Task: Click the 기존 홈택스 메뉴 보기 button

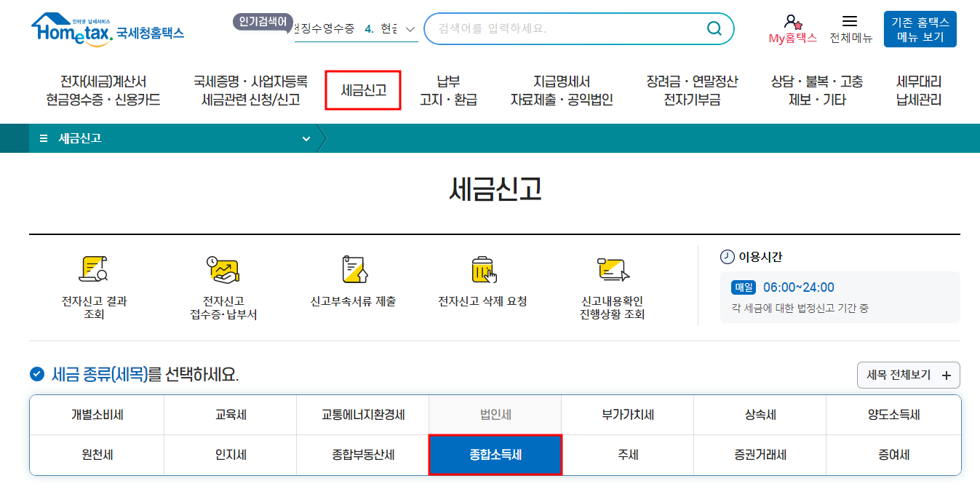Action: (x=921, y=28)
